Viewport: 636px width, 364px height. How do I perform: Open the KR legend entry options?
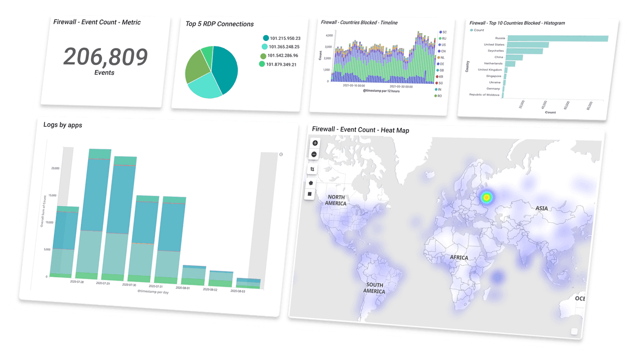(441, 76)
